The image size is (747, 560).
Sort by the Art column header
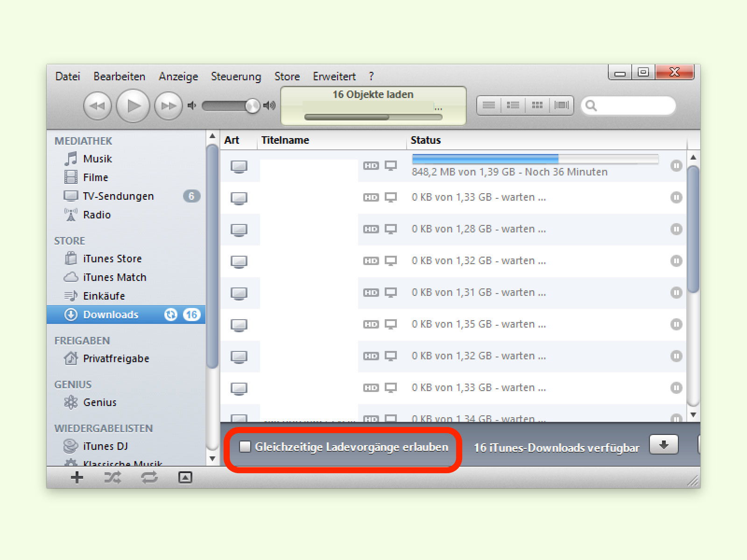(239, 140)
